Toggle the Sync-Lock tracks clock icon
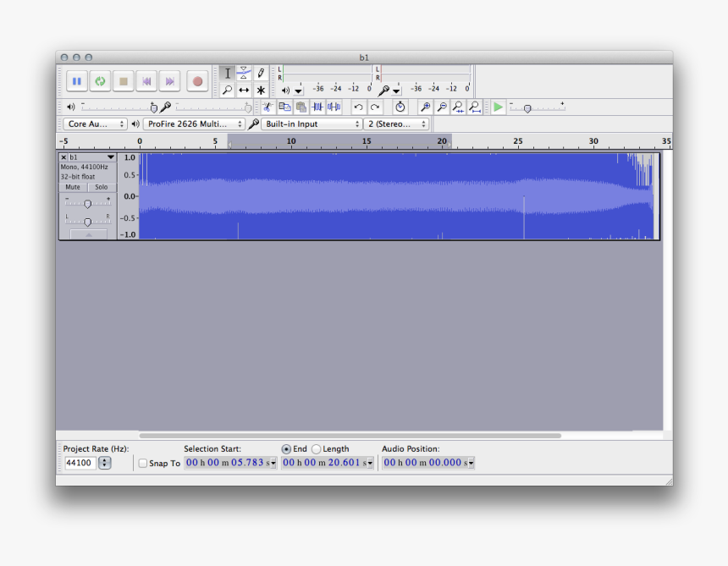The image size is (728, 566). tap(400, 107)
